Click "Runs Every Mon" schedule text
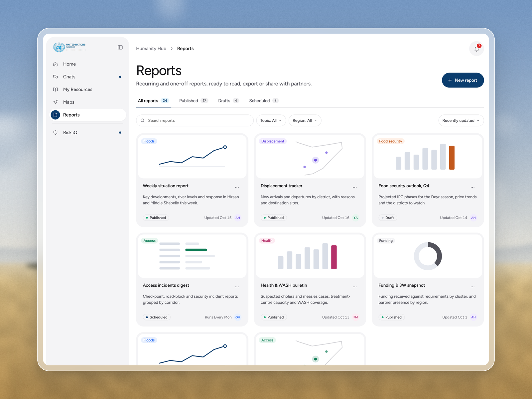This screenshot has height=399, width=532. pos(218,317)
